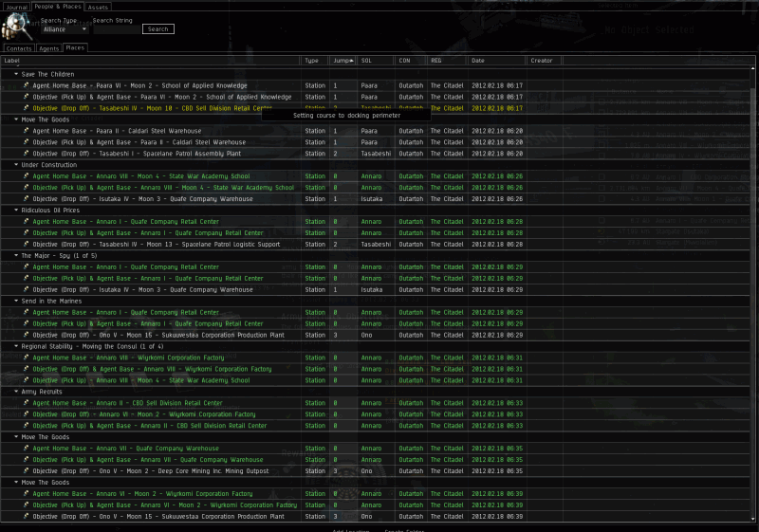Screen dimensions: 759x532
Task: Click the magnifying glass search icon
Action: tap(17, 27)
